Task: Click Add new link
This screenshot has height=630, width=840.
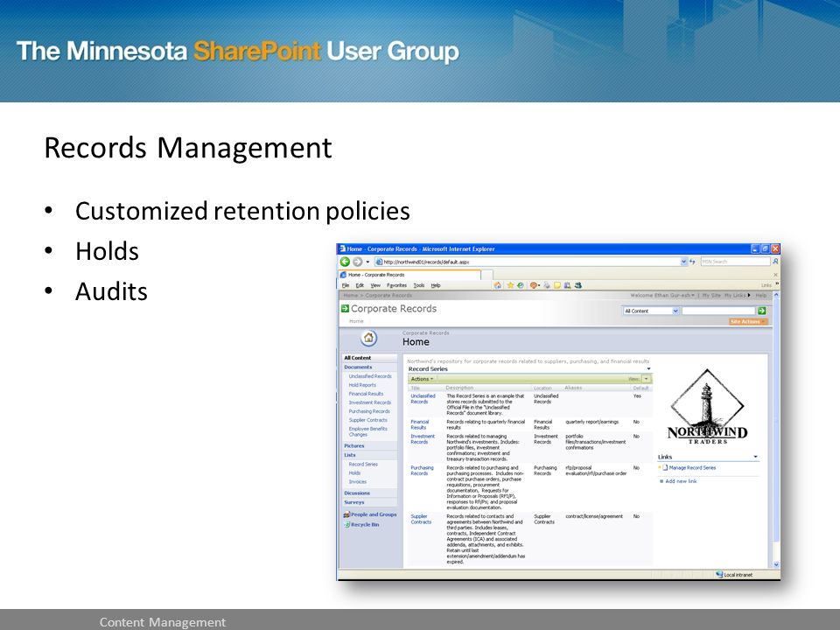Action: coord(681,481)
